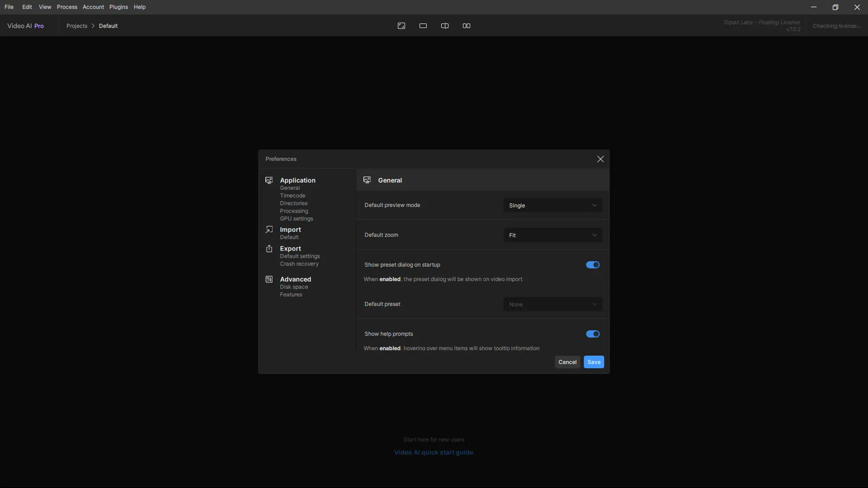Viewport: 868px width, 488px height.
Task: Click the Application section monitor icon
Action: tap(269, 180)
